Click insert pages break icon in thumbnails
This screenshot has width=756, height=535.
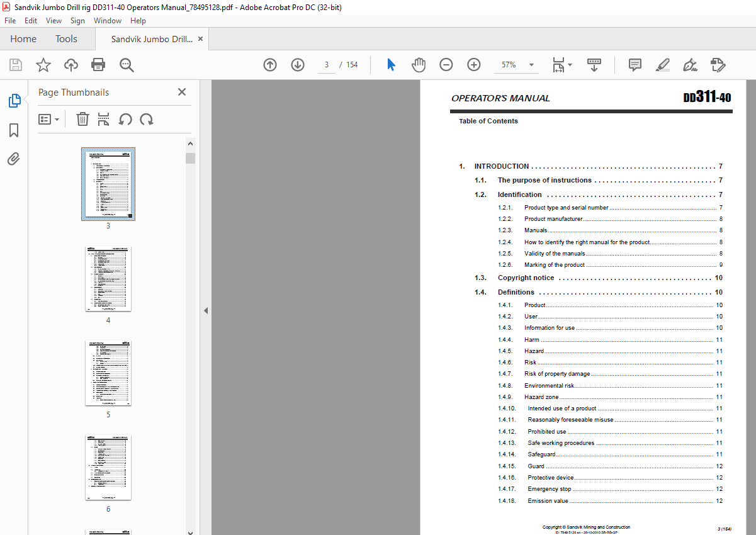click(x=104, y=119)
